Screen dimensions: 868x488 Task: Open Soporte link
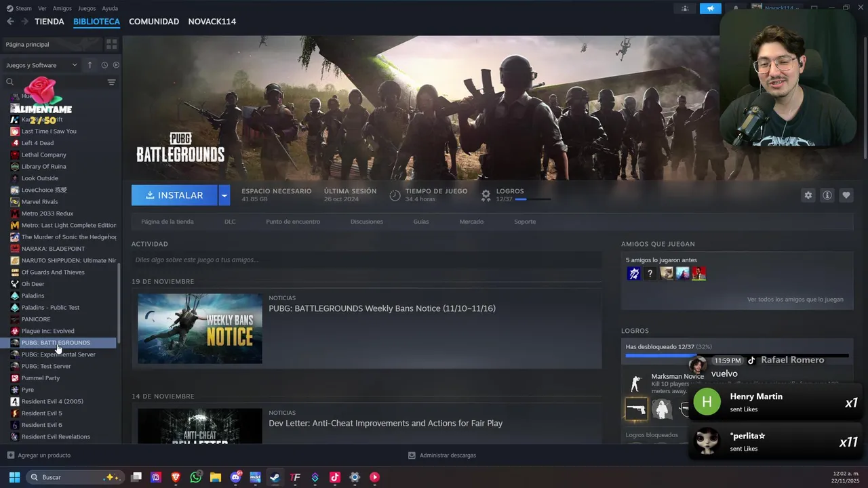coord(525,222)
